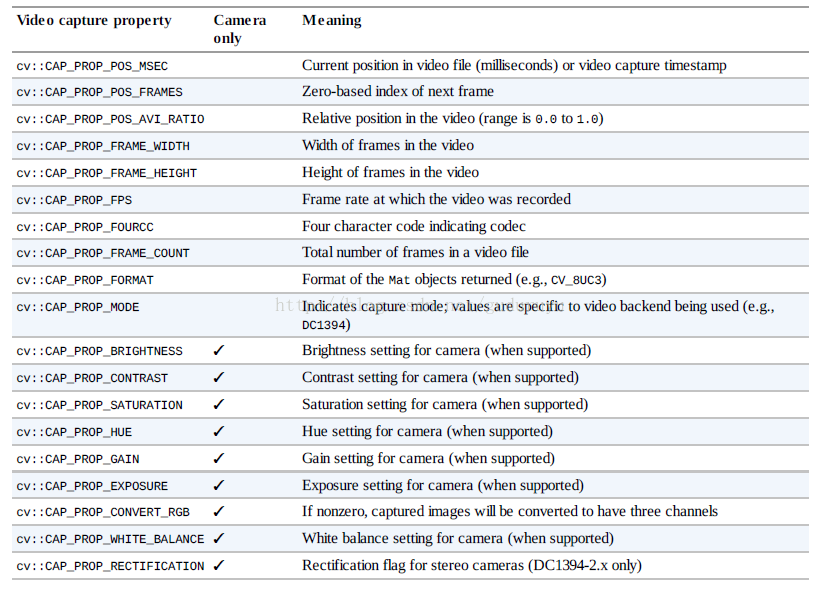Click the checkmark in the CAP_PROP_BRIGHTNESS row
Screen dimensions: 821x589
pyautogui.click(x=219, y=351)
